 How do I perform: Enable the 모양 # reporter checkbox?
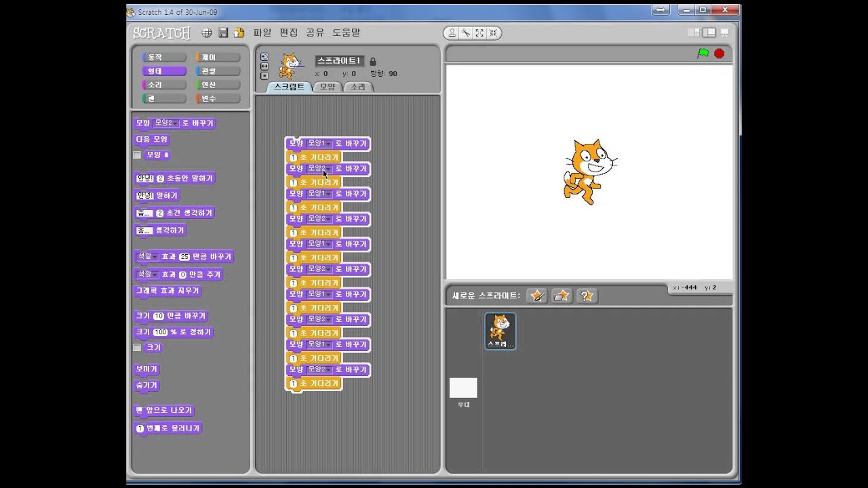click(137, 155)
